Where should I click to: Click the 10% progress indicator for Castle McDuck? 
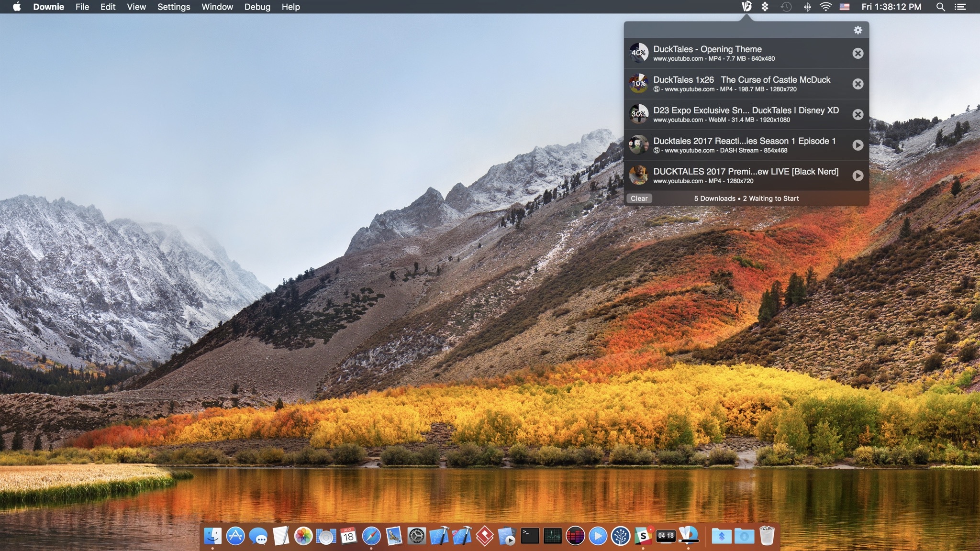point(638,84)
